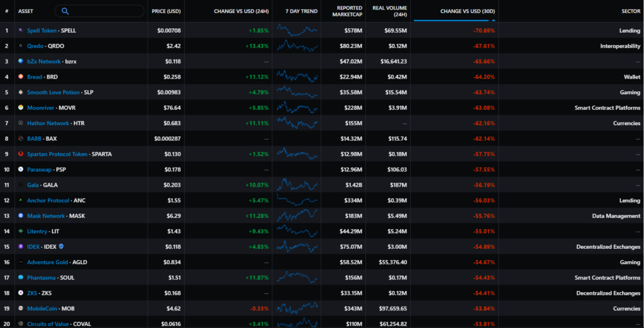Viewport: 644px width, 328px height.
Task: Click Hathor Network 7 day trend chart
Action: (x=297, y=123)
